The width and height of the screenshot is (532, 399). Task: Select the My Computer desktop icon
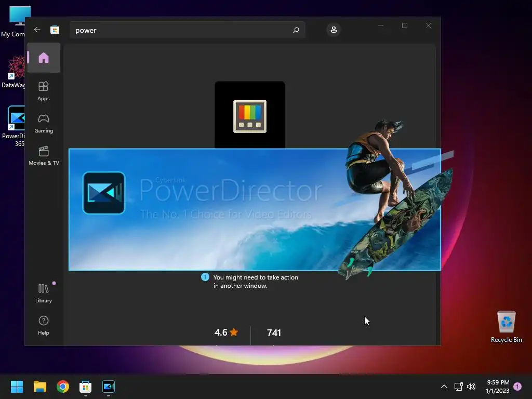click(14, 22)
